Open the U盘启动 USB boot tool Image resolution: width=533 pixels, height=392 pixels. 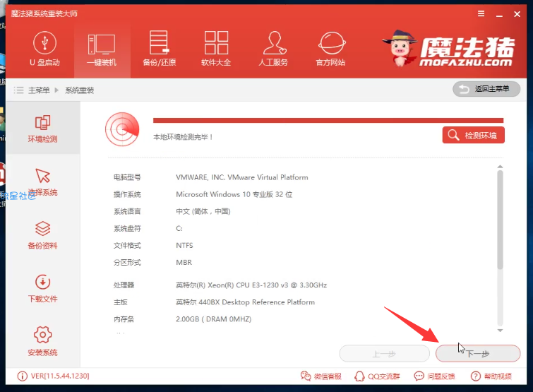(44, 49)
